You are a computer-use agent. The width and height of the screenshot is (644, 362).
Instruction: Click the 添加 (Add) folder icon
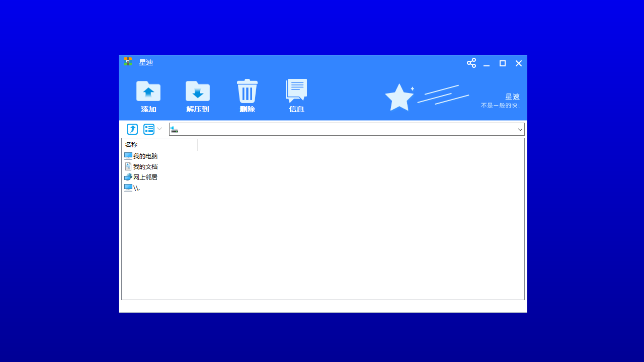(148, 92)
